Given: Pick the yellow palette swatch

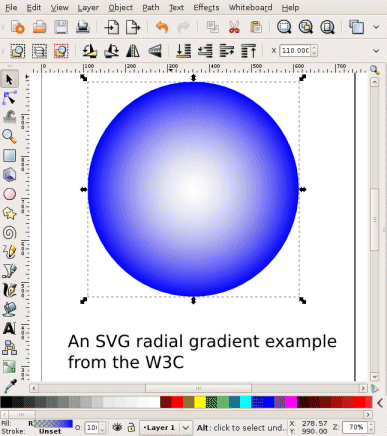Looking at the screenshot, I should pos(200,402).
